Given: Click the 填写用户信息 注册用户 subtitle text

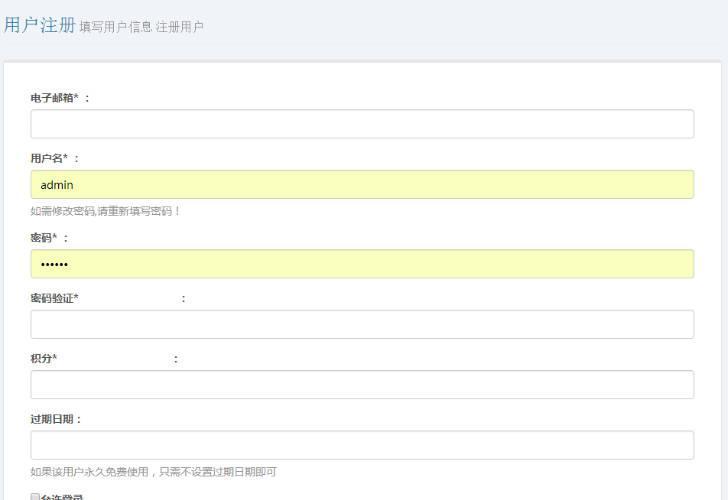Looking at the screenshot, I should 141,27.
